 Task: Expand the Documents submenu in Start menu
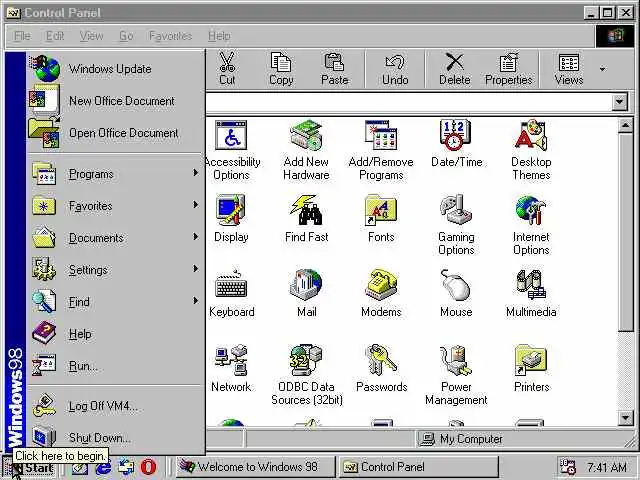click(115, 238)
